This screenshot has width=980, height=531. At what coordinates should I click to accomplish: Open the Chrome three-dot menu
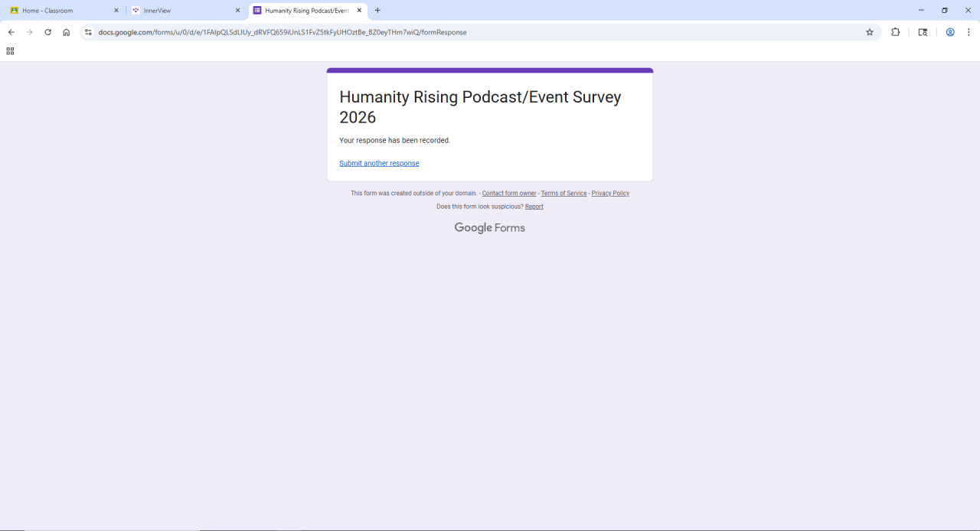[x=969, y=32]
